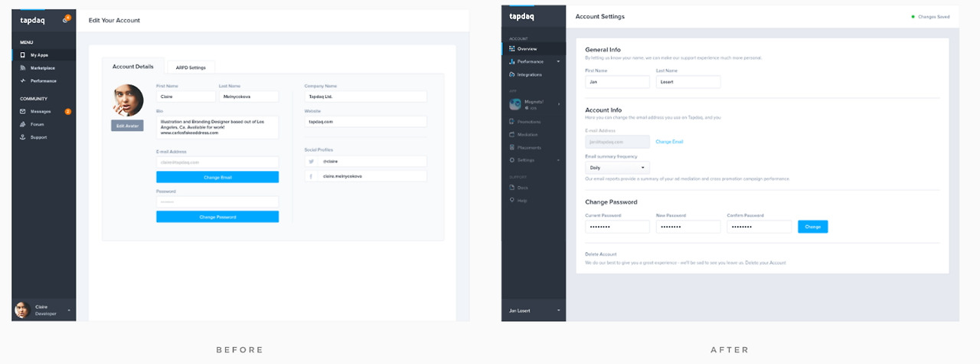Click the Support anchor icon in Before sidebar
The height and width of the screenshot is (364, 980).
23,137
